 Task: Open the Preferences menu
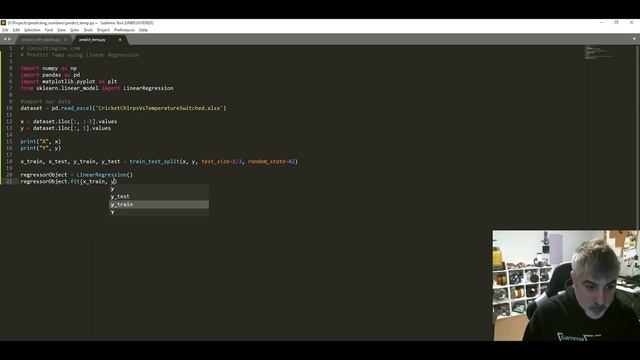point(124,30)
